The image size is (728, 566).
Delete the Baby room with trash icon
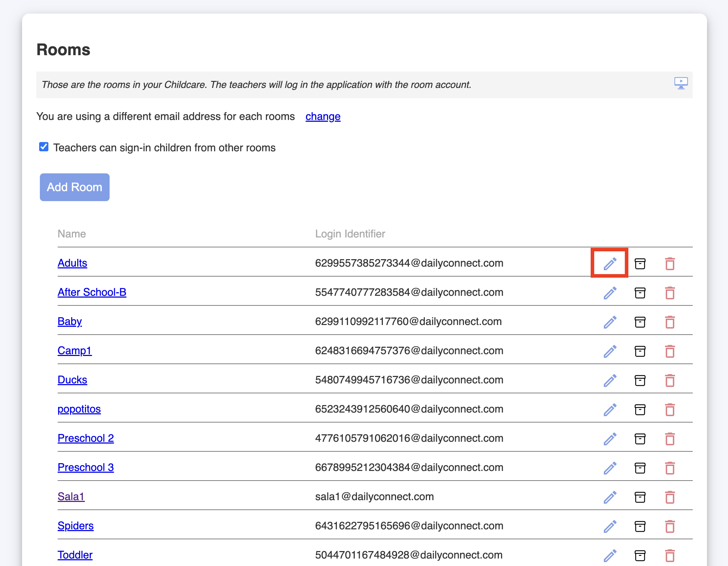pyautogui.click(x=670, y=322)
